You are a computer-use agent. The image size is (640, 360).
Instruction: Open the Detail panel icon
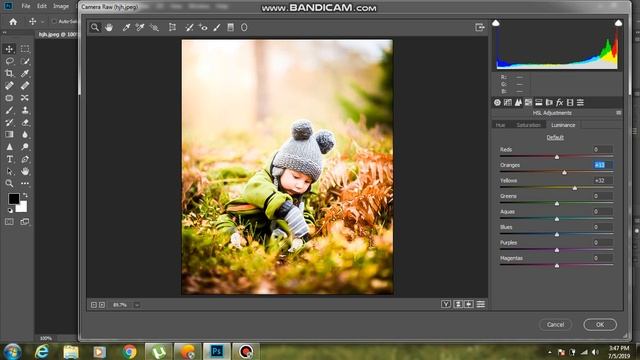pyautogui.click(x=518, y=102)
